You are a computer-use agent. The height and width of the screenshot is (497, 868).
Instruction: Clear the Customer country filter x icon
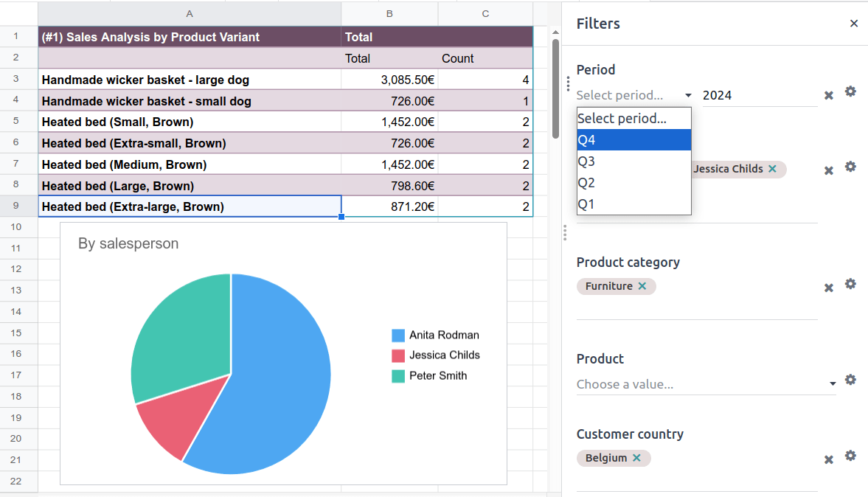(828, 459)
